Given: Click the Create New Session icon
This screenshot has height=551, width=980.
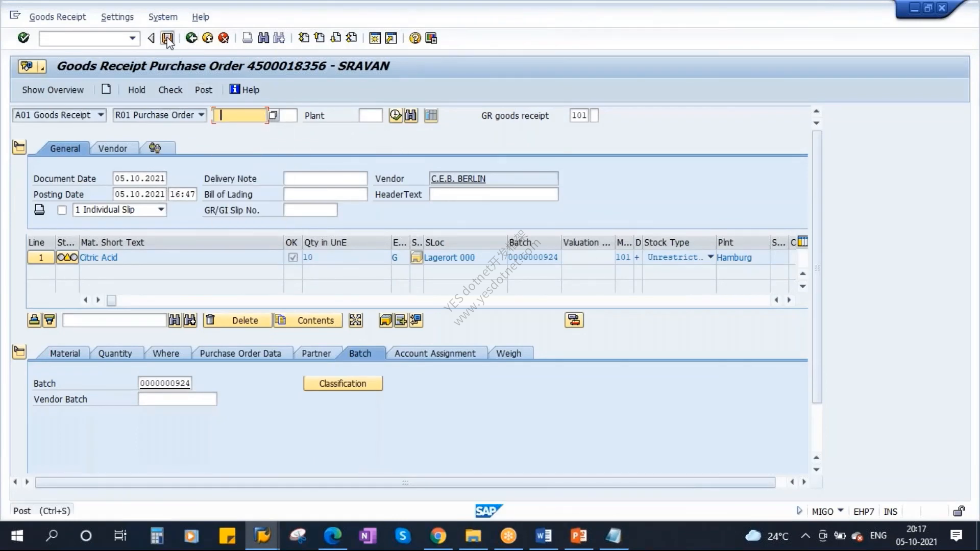Looking at the screenshot, I should pyautogui.click(x=375, y=38).
